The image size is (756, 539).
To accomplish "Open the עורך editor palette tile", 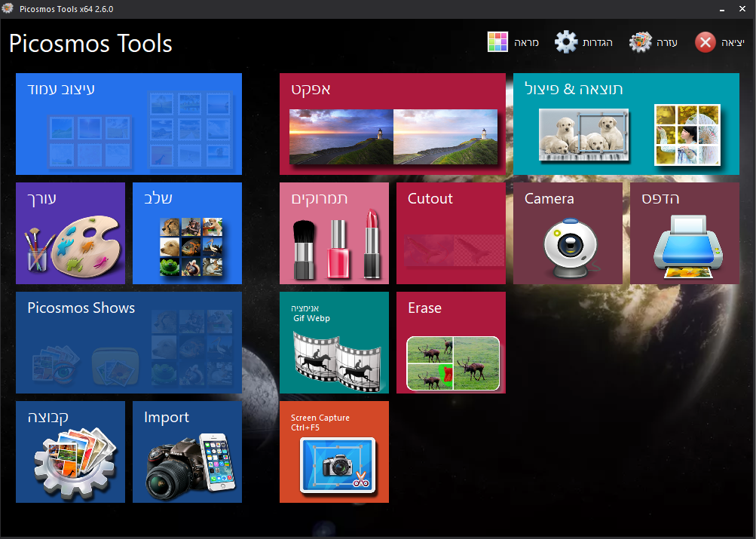I will tap(70, 234).
